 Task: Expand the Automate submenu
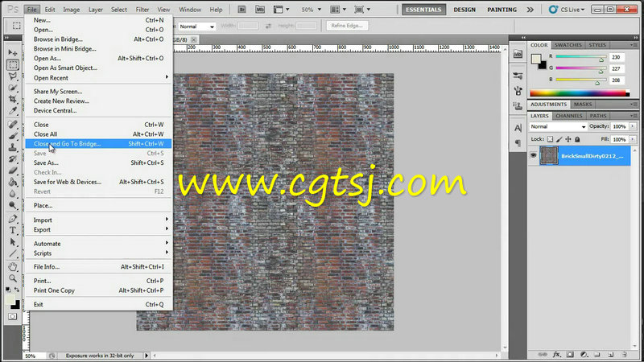[98, 244]
